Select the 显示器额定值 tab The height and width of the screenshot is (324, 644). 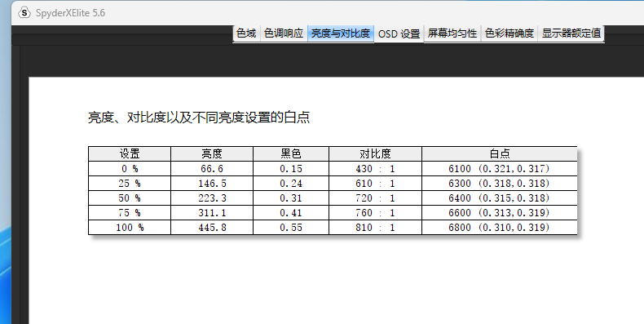click(x=571, y=33)
